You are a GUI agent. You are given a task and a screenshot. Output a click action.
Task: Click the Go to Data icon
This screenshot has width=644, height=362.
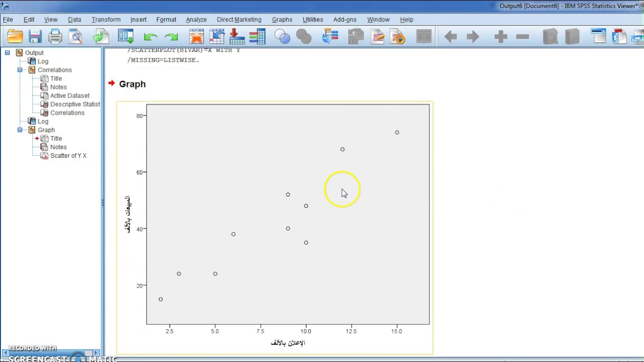(196, 37)
